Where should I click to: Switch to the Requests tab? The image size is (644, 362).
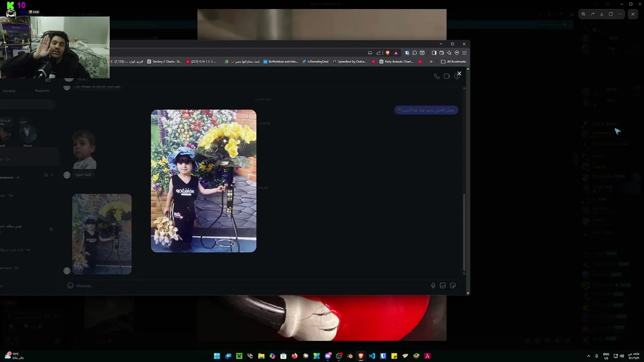pyautogui.click(x=42, y=90)
